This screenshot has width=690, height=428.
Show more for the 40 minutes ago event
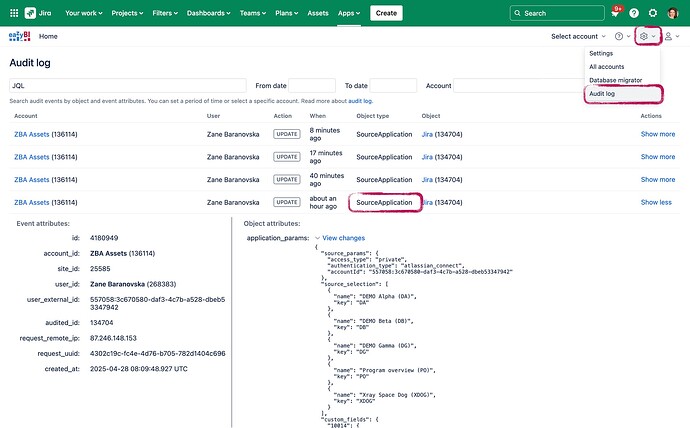(658, 179)
